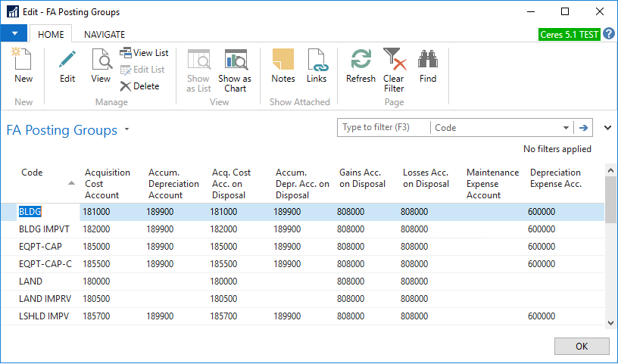Select the HOME ribbon tab
Screen dimensions: 618x364
click(51, 34)
